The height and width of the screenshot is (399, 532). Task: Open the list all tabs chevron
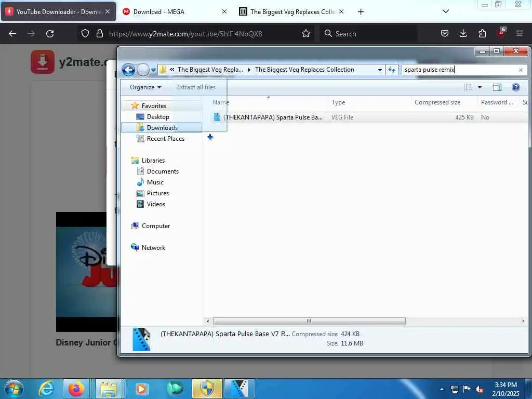tap(446, 11)
